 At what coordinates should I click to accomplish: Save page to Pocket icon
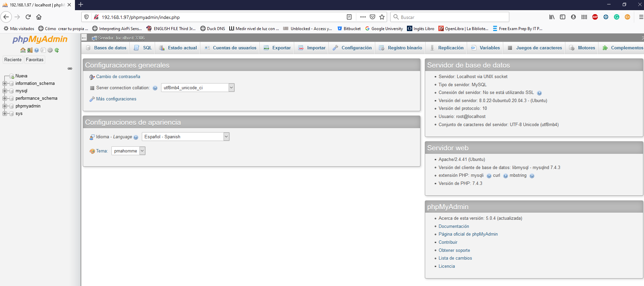pyautogui.click(x=372, y=17)
